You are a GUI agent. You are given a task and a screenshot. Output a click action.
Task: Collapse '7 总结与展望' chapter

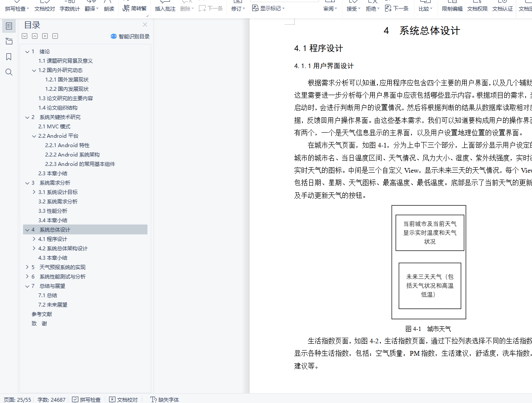(x=27, y=286)
